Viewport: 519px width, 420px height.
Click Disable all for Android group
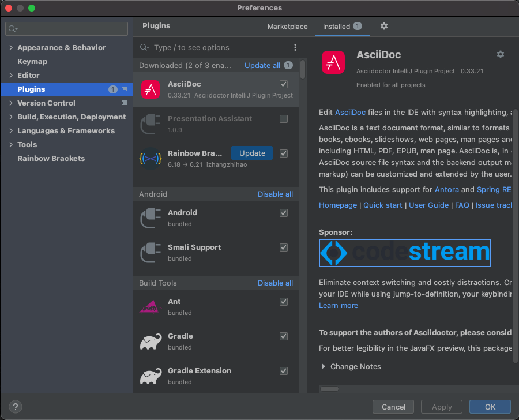click(275, 194)
